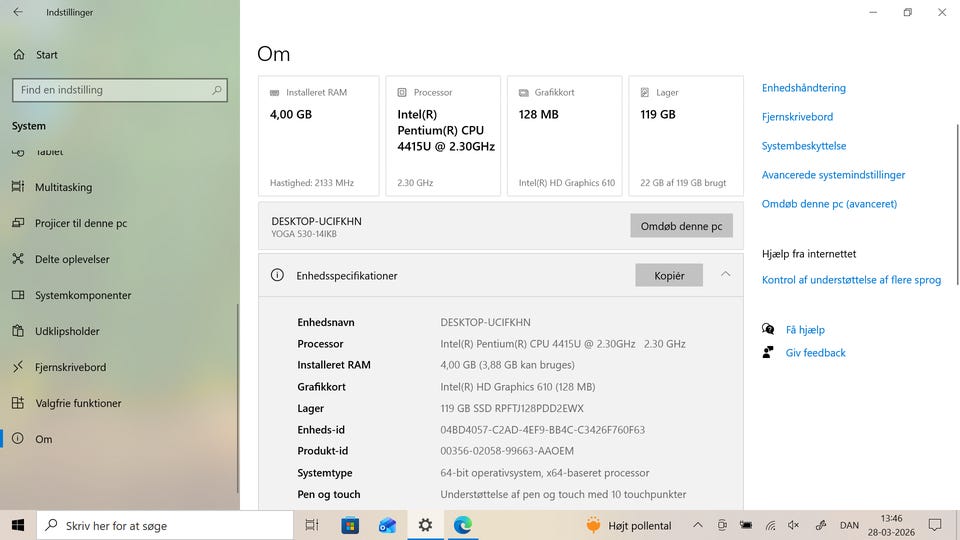Click the Multitasking sidebar icon
The height and width of the screenshot is (540, 960).
(18, 187)
